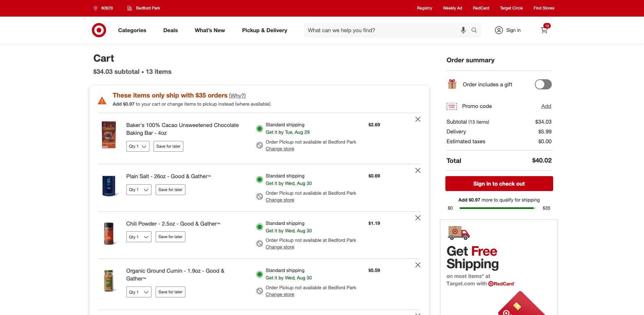Open Qty dropdown for Plain Salt
Viewport: 644px width, 315px height.
tap(139, 190)
